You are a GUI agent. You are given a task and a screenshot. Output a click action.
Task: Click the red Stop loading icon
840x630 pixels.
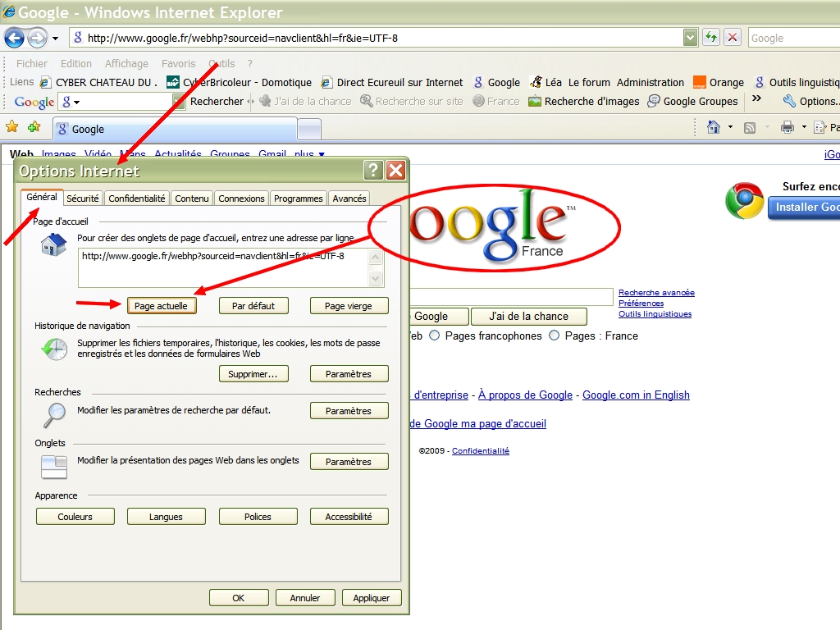pos(733,38)
